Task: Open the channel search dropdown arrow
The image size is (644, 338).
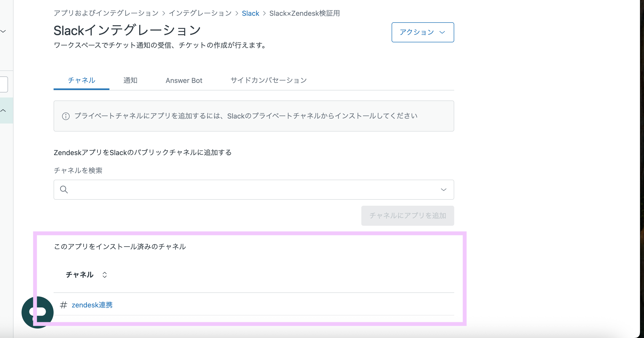Action: click(443, 190)
